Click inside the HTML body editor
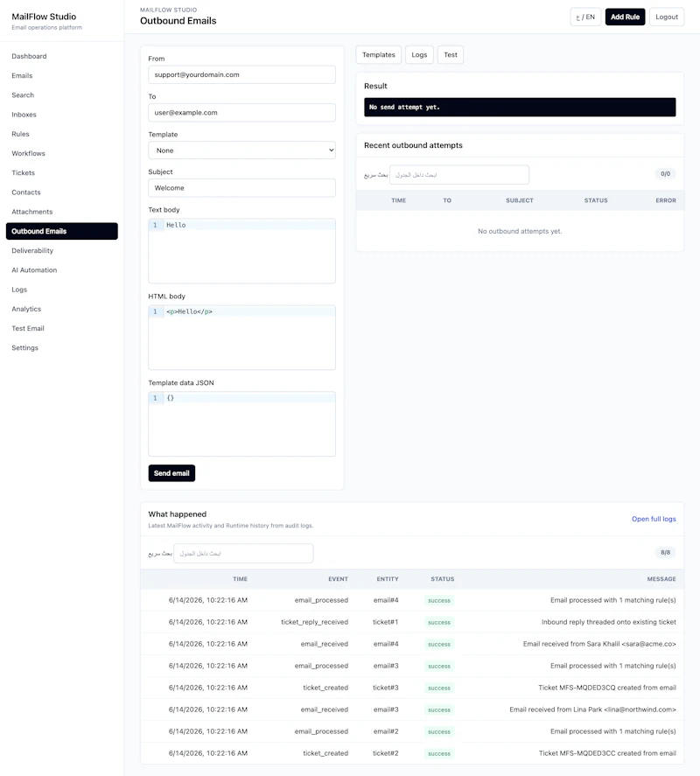700x776 pixels. (241, 338)
